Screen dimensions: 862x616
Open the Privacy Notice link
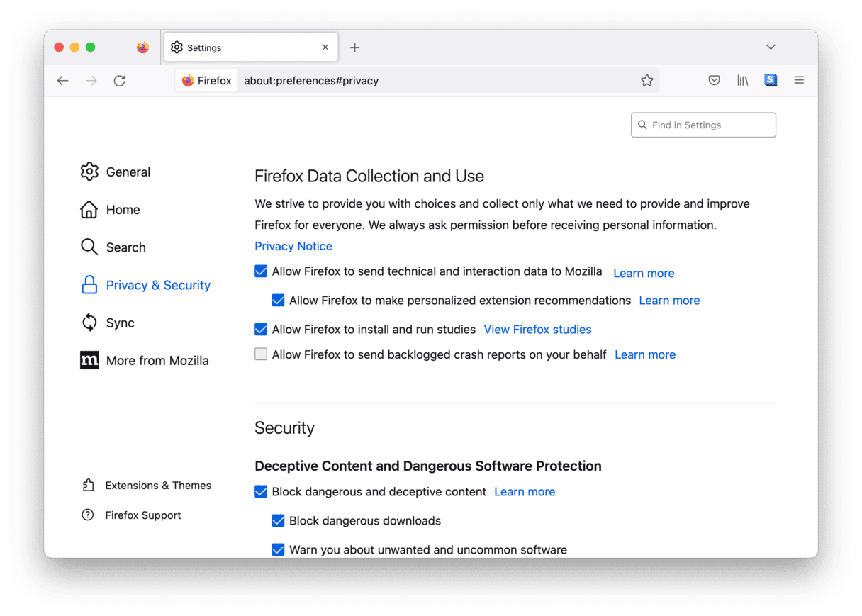coord(293,246)
